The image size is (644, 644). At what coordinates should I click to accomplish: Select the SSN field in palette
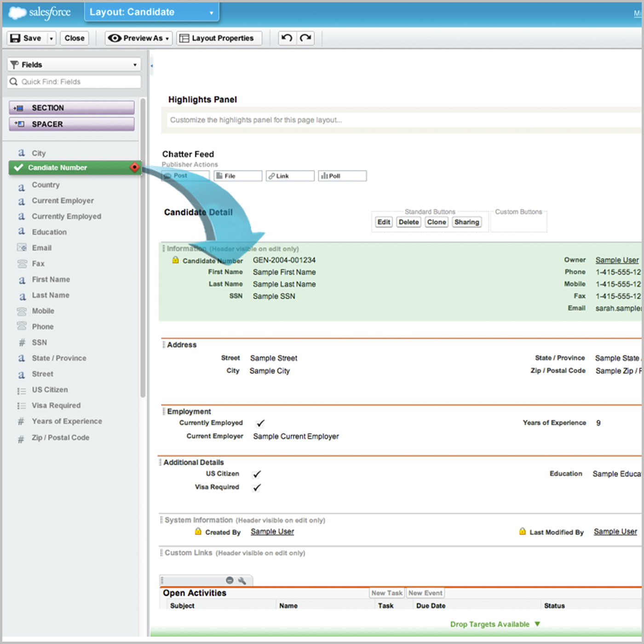point(39,342)
